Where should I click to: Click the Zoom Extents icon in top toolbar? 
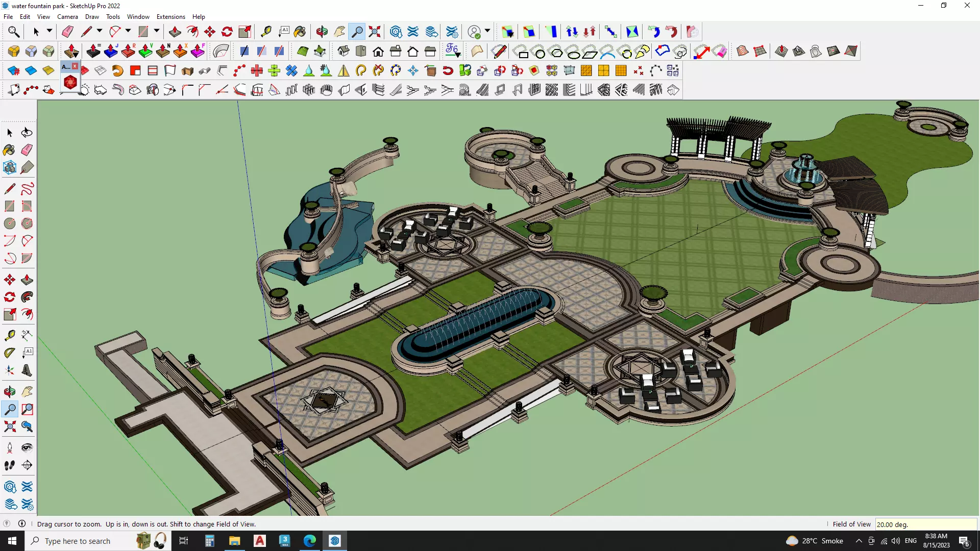coord(375,32)
